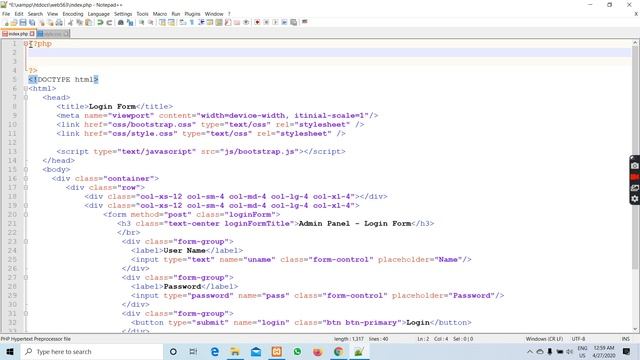Click the New file toolbar icon
The image size is (640, 360).
[x=6, y=22]
